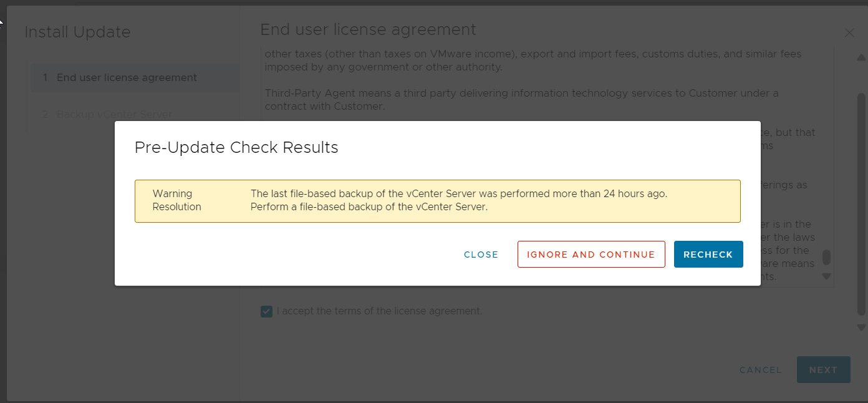
Task: Click the license text scroll-down arrow
Action: pos(827,276)
